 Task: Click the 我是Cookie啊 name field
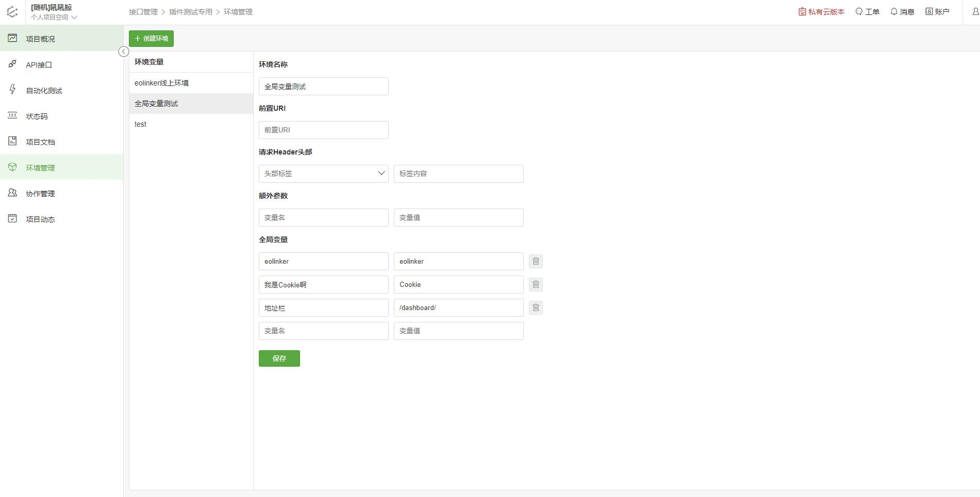324,284
